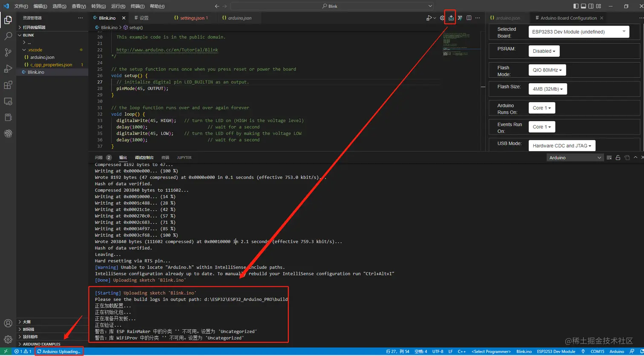Toggle bottom panel layout icon
Image resolution: width=644 pixels, height=356 pixels.
[584, 6]
